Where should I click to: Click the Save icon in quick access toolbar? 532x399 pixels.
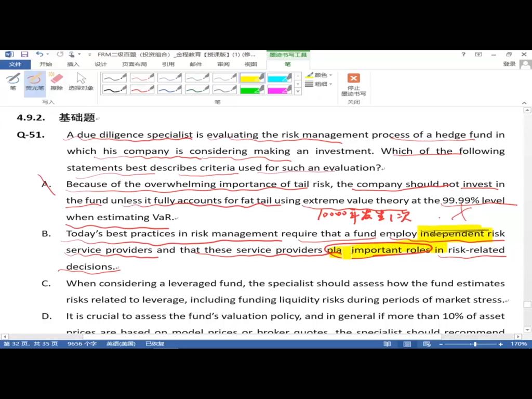(x=24, y=54)
